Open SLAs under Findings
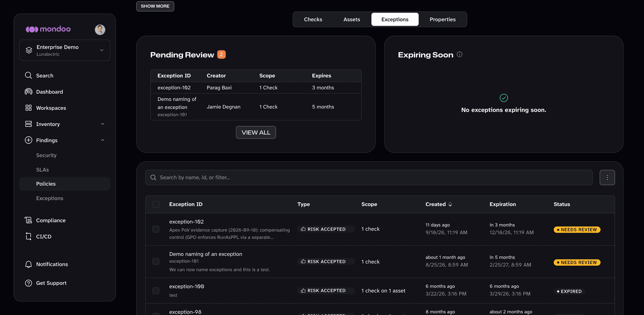The height and width of the screenshot is (315, 644). [42, 170]
